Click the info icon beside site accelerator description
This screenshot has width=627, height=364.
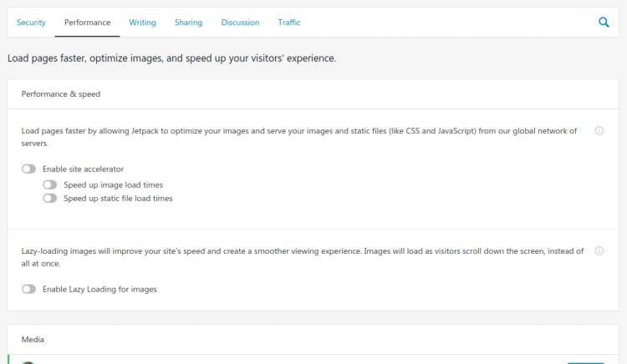pyautogui.click(x=599, y=131)
